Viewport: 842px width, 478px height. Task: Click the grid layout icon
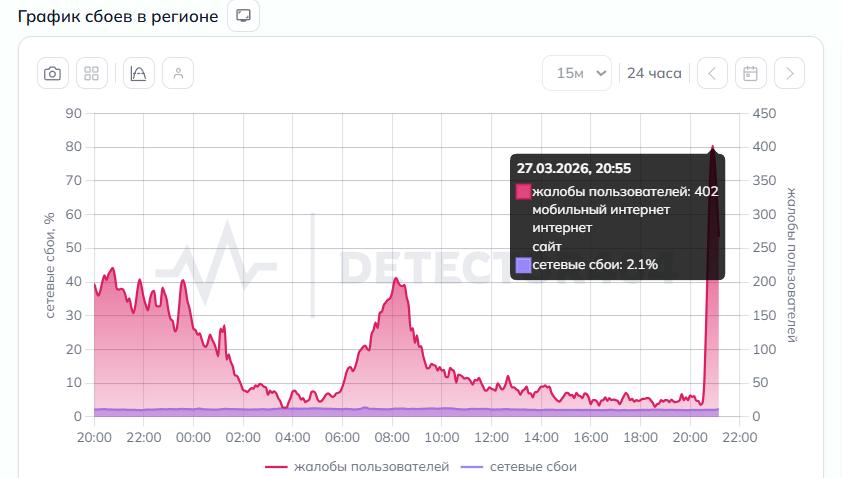[x=92, y=73]
